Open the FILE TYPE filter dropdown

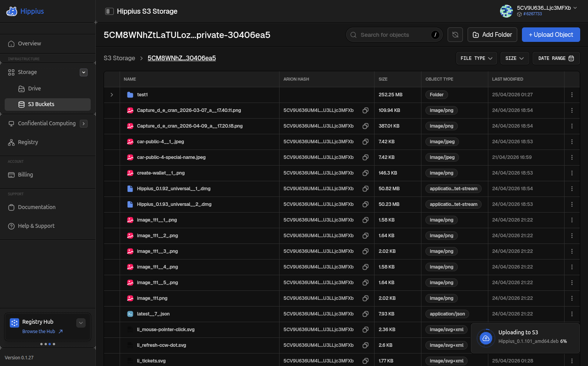tap(477, 58)
